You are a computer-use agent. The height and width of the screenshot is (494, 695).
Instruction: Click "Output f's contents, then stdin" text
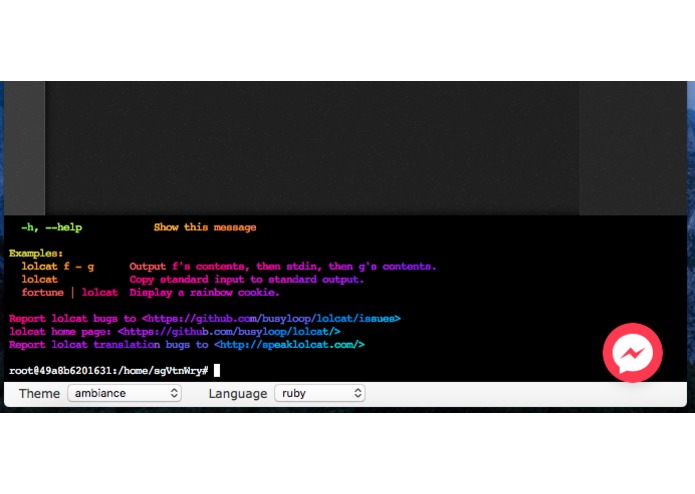pyautogui.click(x=223, y=266)
